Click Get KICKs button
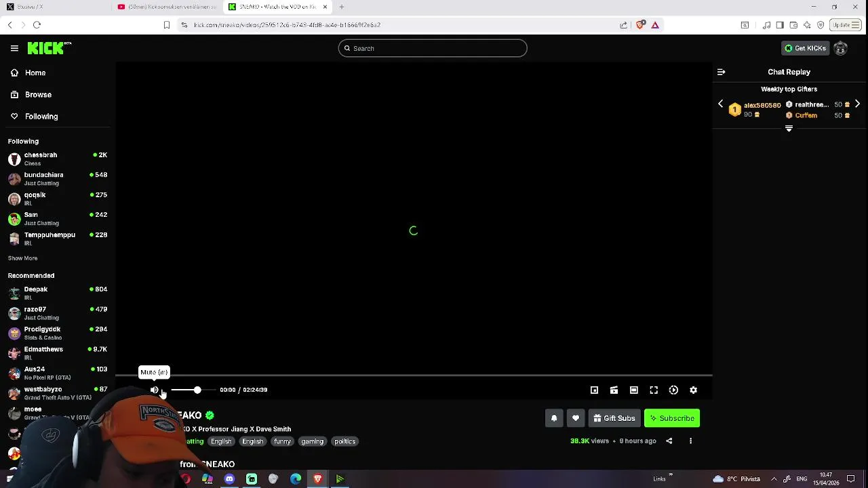868x488 pixels. pyautogui.click(x=805, y=48)
